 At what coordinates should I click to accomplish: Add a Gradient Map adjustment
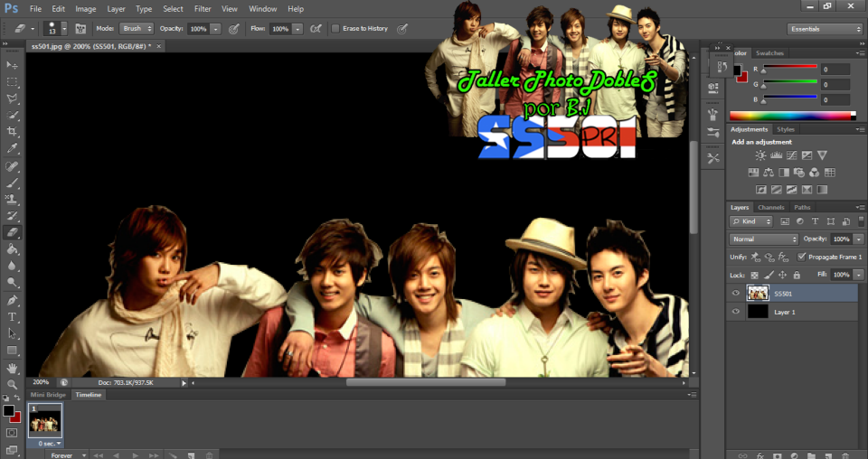[x=822, y=190]
